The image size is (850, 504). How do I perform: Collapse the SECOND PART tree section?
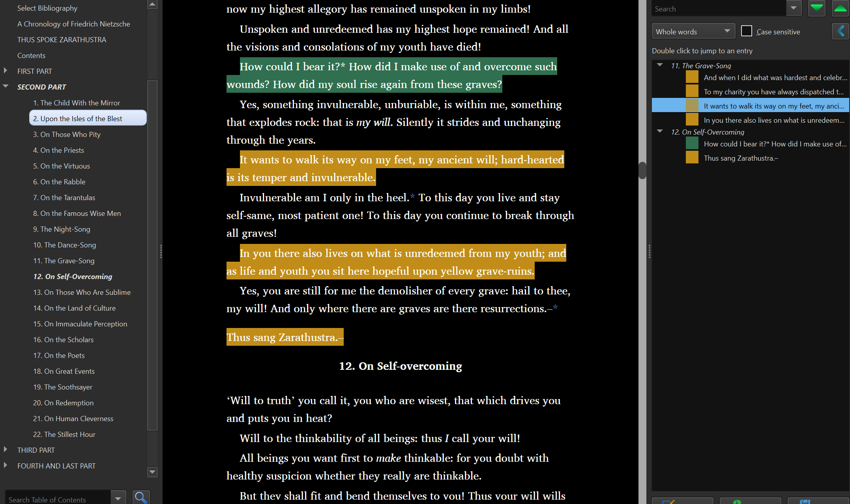[x=6, y=86]
